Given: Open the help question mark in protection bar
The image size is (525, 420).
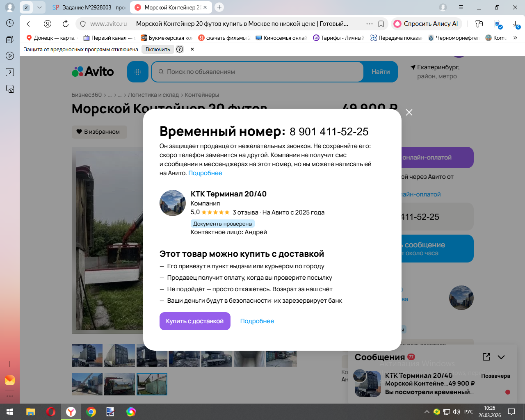Looking at the screenshot, I should click(180, 49).
